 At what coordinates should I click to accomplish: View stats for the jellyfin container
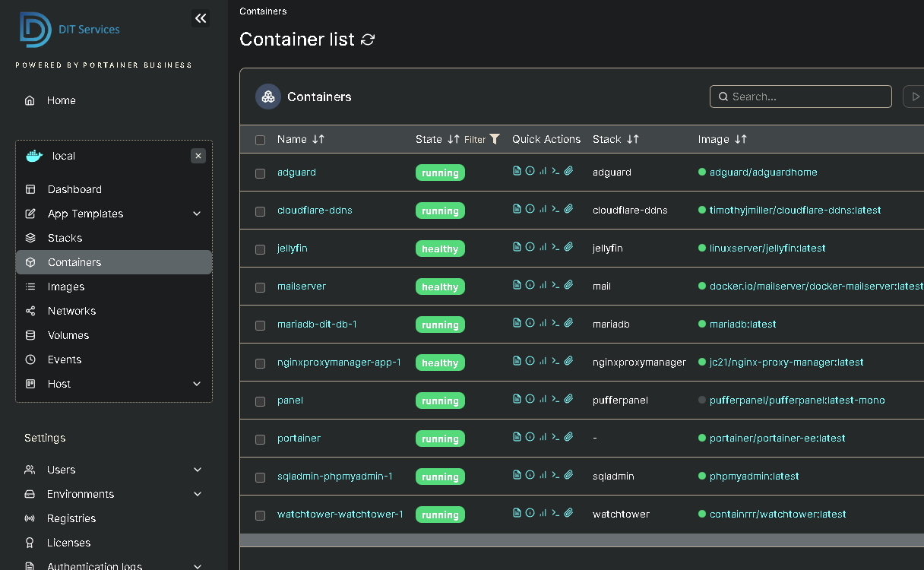543,247
